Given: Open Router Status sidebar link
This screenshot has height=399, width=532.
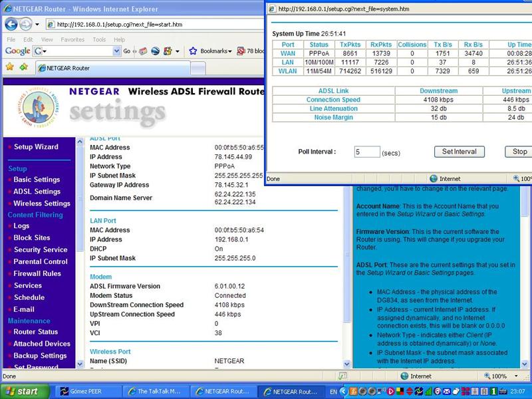Looking at the screenshot, I should point(36,332).
